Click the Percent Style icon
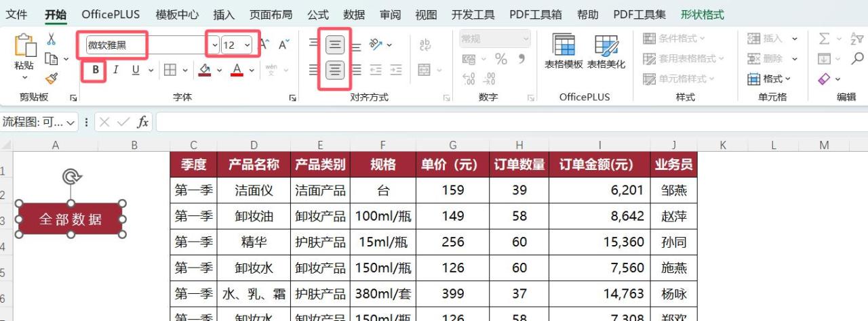The height and width of the screenshot is (321, 868). (501, 59)
